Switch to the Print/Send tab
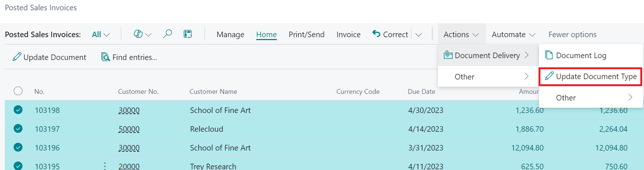Screen dimensions: 644x170 pos(306,35)
